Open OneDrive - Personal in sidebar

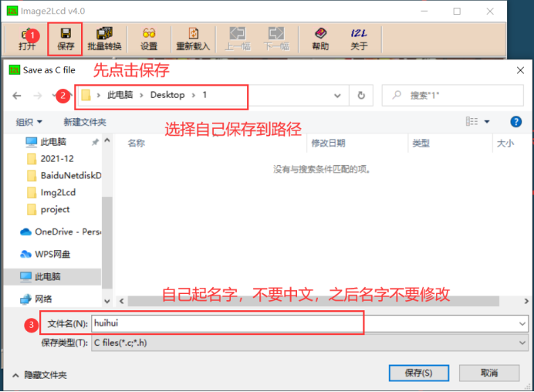(x=60, y=232)
